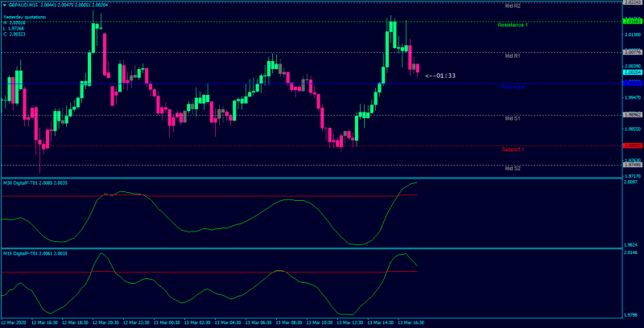The height and width of the screenshot is (328, 644).
Task: Click the 1.98550 price scale value
Action: [x=633, y=129]
